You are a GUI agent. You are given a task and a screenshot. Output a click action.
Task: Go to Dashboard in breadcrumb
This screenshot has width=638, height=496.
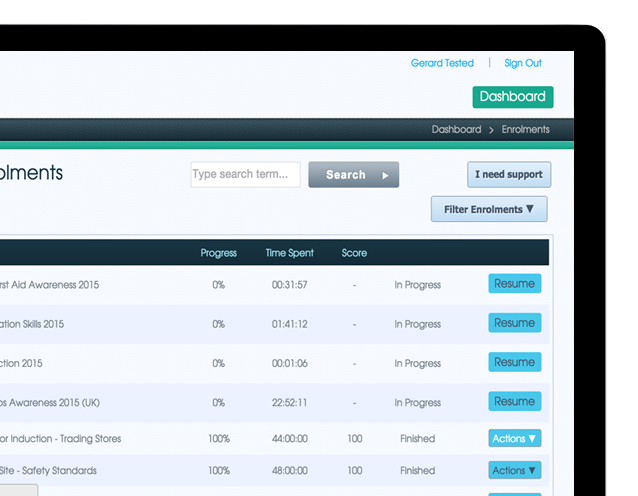[456, 130]
